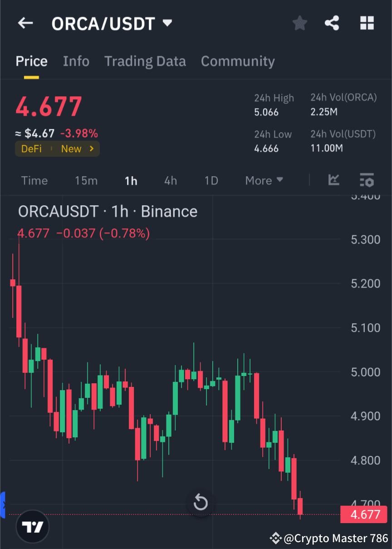Open the ORCA/USDT pair selector dropdown
Image resolution: width=392 pixels, height=549 pixels.
[167, 23]
